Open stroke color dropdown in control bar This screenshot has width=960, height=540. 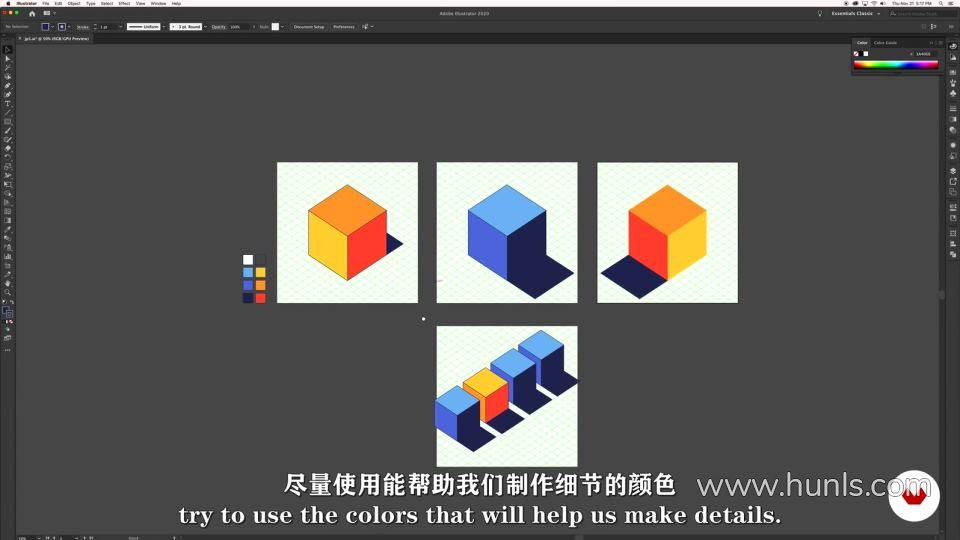click(69, 27)
